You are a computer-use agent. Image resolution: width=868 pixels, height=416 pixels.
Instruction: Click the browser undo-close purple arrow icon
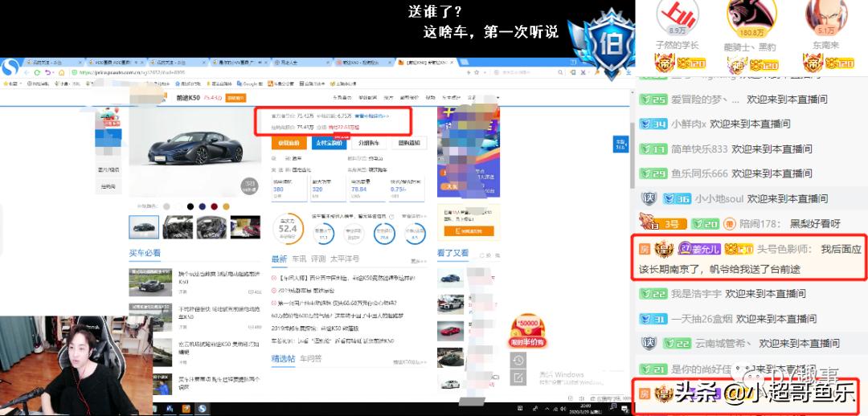49,72
